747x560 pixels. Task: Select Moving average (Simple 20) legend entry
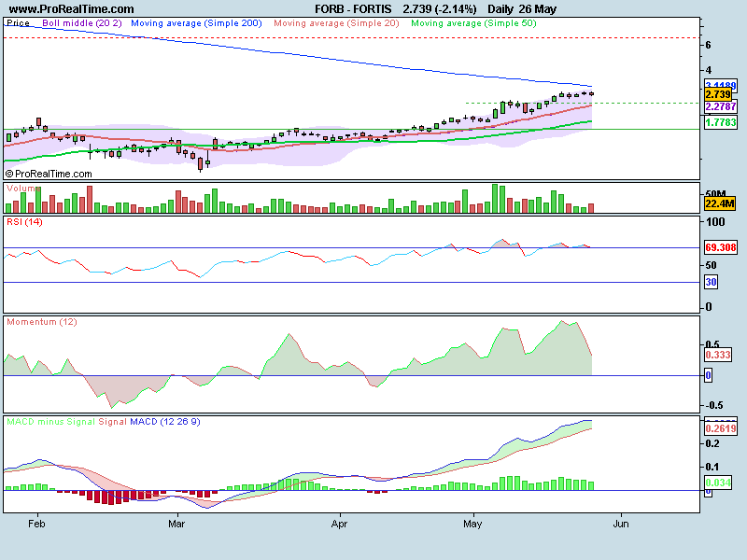click(336, 22)
